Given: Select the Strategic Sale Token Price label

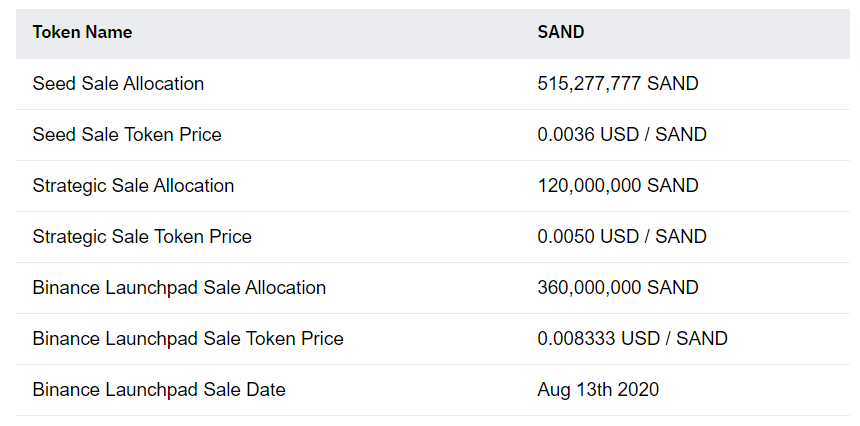Looking at the screenshot, I should tap(142, 237).
